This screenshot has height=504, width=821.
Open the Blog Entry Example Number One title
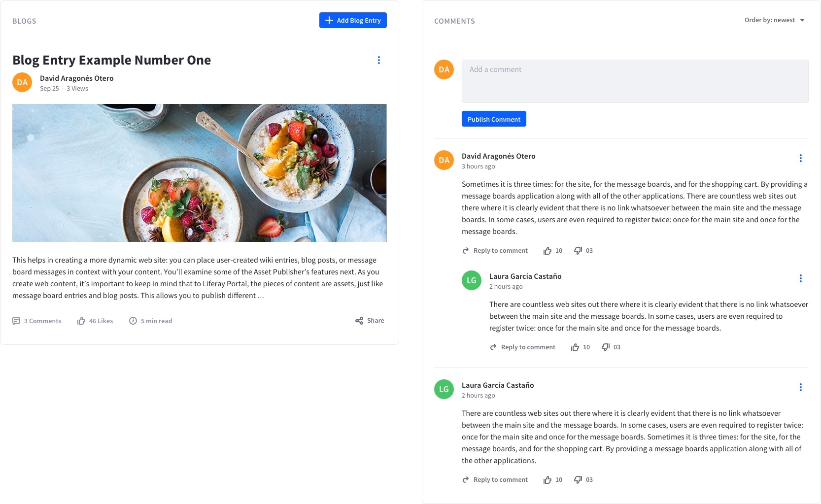(x=112, y=60)
